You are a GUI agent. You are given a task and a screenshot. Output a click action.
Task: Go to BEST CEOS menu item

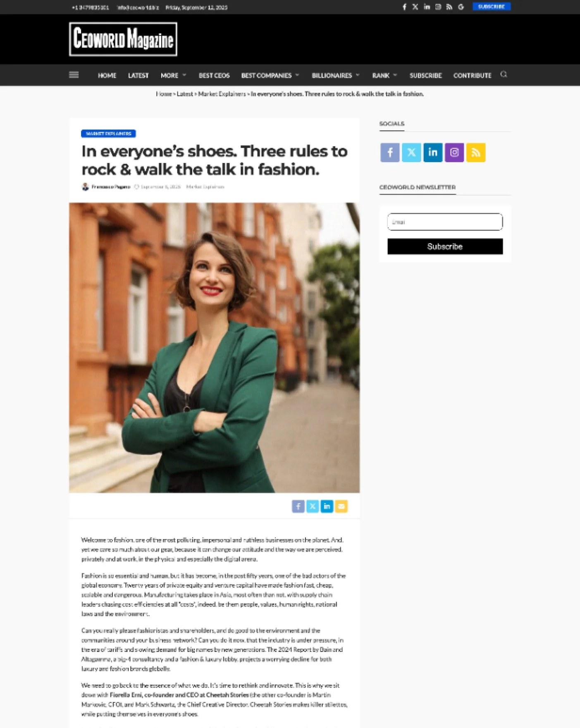214,75
